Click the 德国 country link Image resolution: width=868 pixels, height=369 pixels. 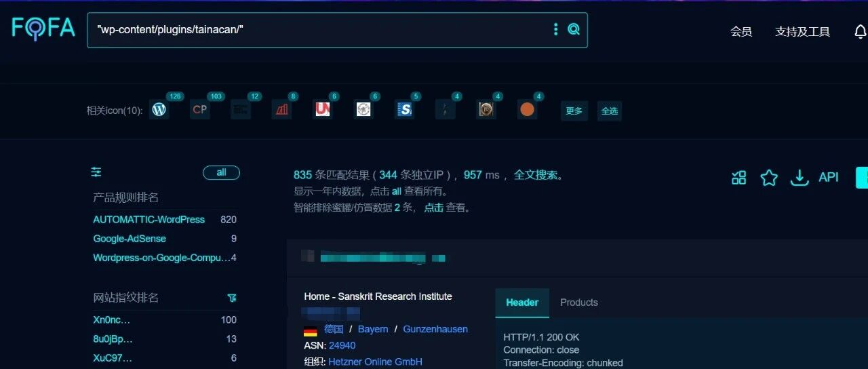pos(334,329)
